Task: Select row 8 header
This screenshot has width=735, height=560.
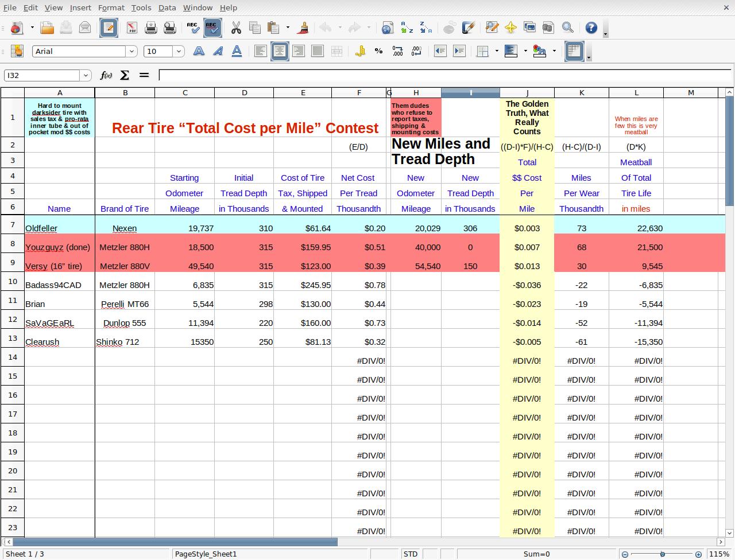Action: point(12,244)
